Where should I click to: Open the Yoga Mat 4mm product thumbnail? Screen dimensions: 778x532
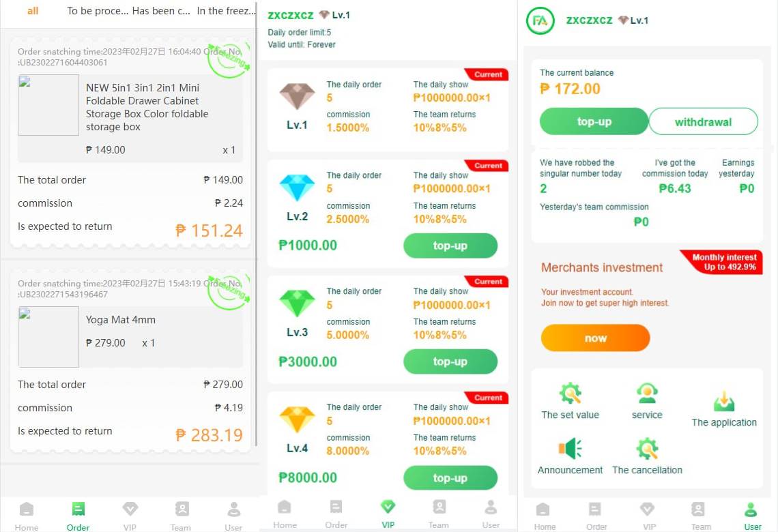coord(48,337)
